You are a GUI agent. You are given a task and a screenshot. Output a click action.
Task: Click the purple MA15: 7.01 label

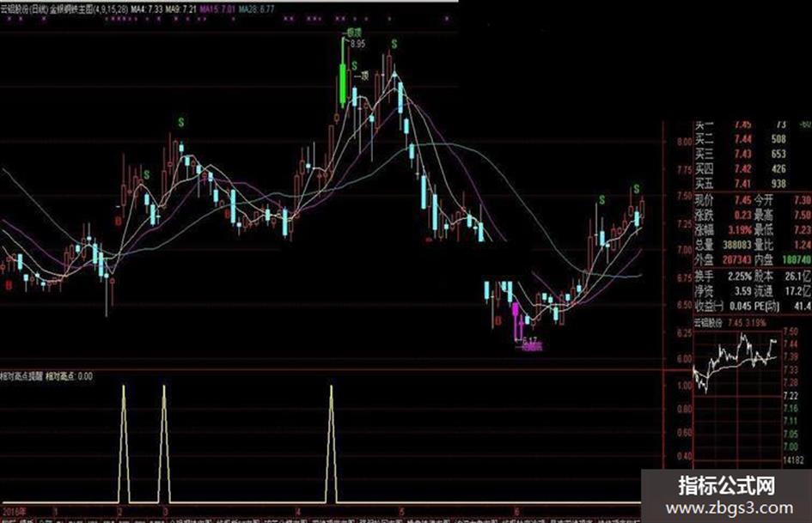coord(217,9)
